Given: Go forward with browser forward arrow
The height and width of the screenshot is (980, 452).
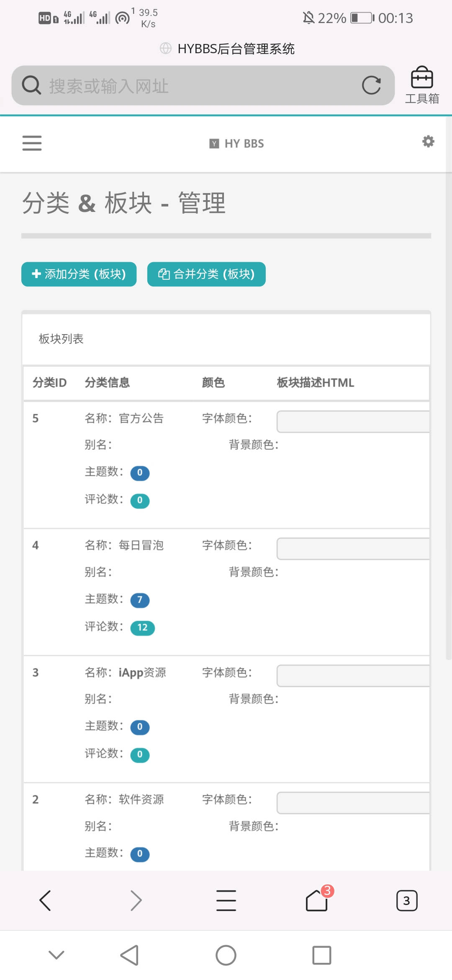Looking at the screenshot, I should (136, 900).
